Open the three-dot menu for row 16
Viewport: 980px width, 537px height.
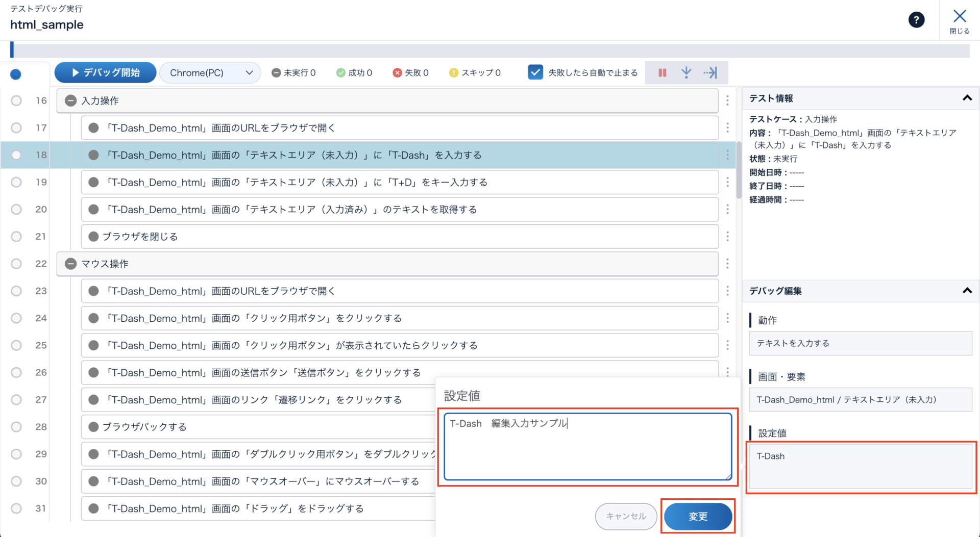[x=727, y=101]
